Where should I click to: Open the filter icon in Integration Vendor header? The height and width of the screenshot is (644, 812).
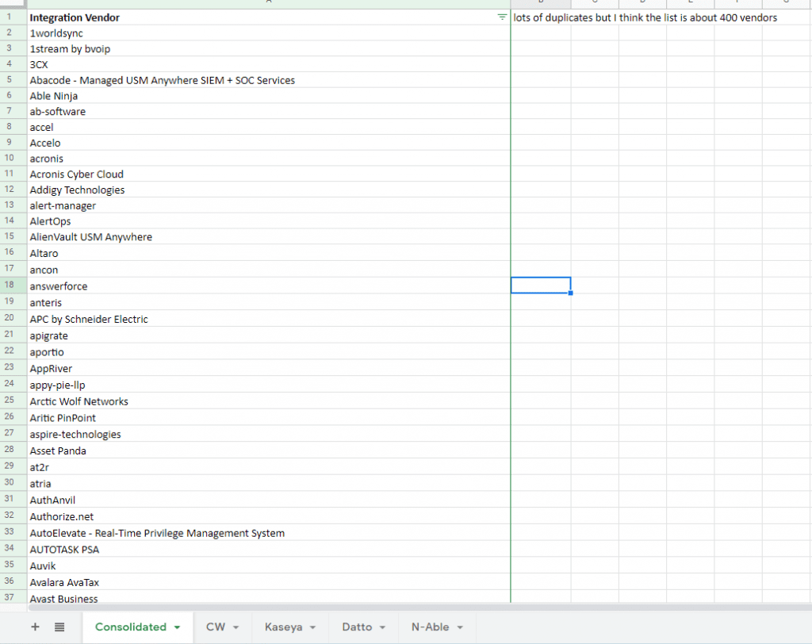pos(502,17)
